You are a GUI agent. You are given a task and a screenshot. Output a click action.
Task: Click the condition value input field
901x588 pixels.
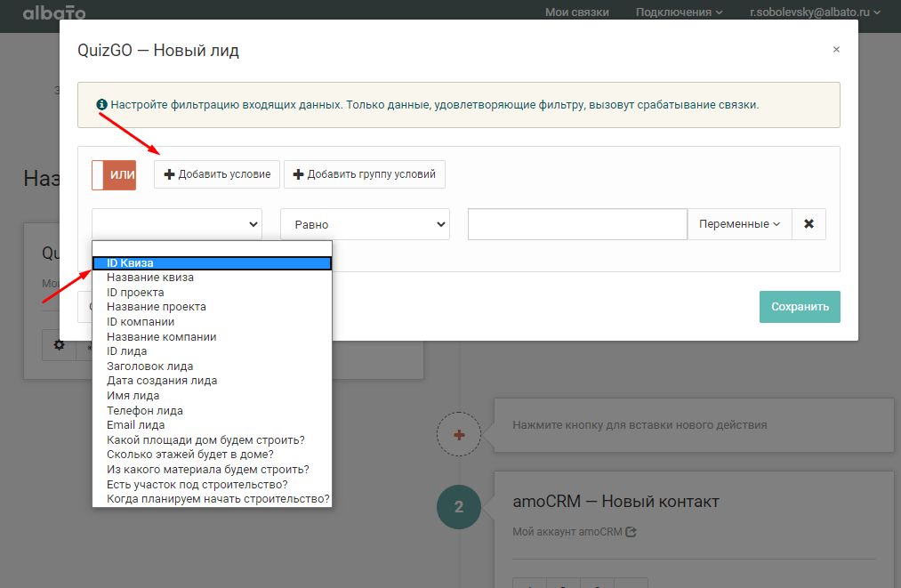pyautogui.click(x=577, y=224)
